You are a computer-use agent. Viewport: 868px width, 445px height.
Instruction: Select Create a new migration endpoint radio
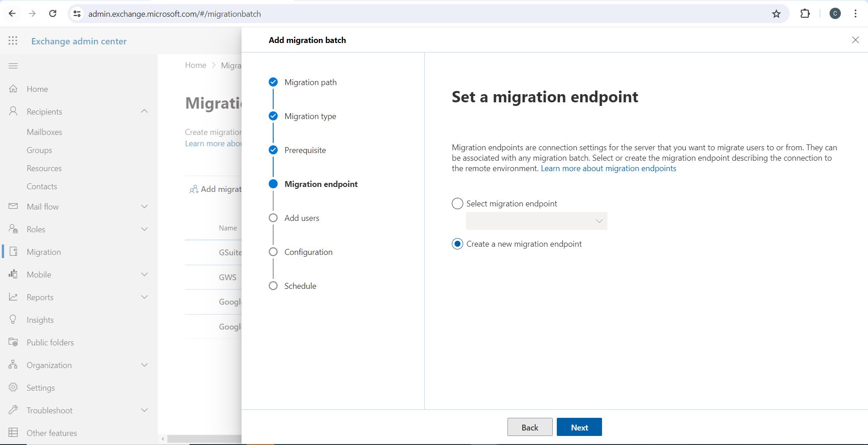pyautogui.click(x=457, y=244)
